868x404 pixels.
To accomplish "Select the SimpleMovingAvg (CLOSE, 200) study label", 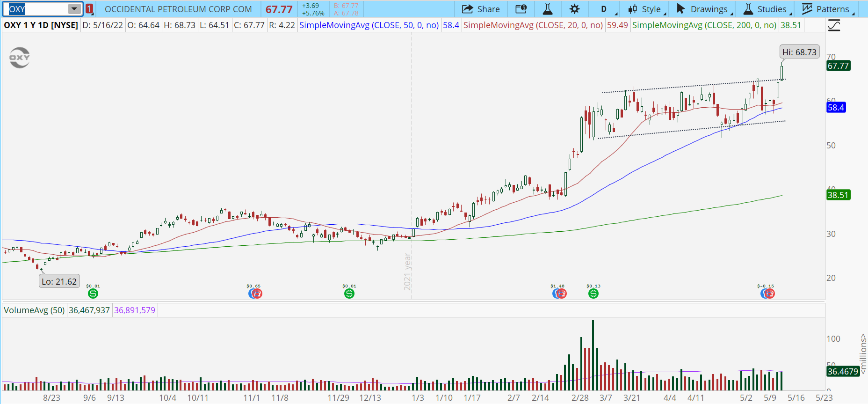I will [704, 25].
